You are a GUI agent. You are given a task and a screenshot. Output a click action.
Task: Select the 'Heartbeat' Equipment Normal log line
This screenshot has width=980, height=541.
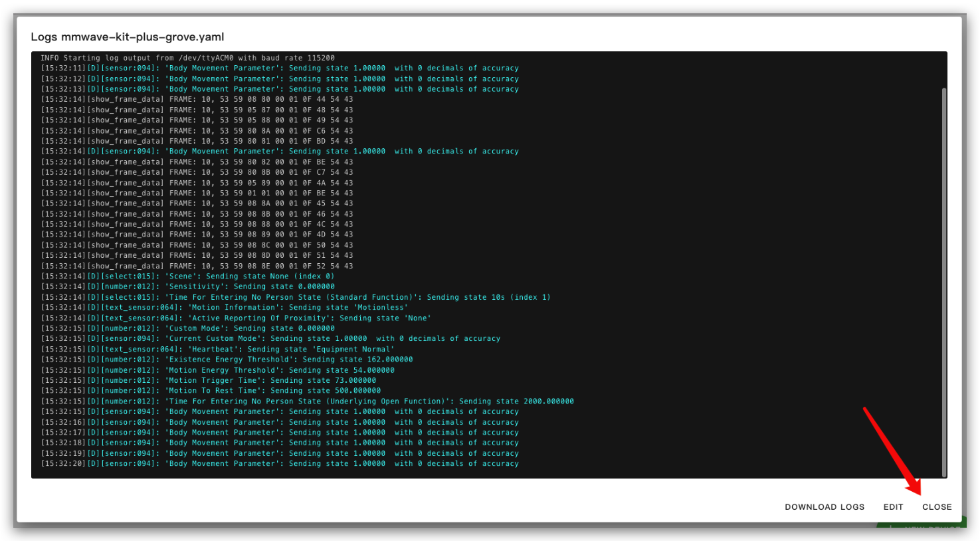[217, 350]
